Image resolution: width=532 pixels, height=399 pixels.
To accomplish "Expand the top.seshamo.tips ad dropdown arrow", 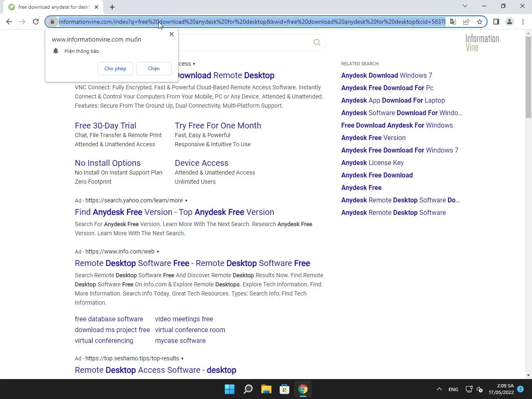I will pyautogui.click(x=182, y=359).
